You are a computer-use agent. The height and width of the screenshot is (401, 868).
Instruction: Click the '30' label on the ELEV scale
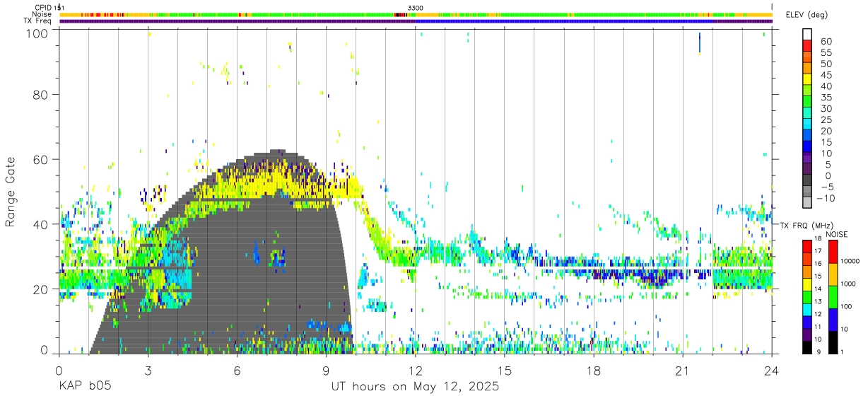(826, 108)
